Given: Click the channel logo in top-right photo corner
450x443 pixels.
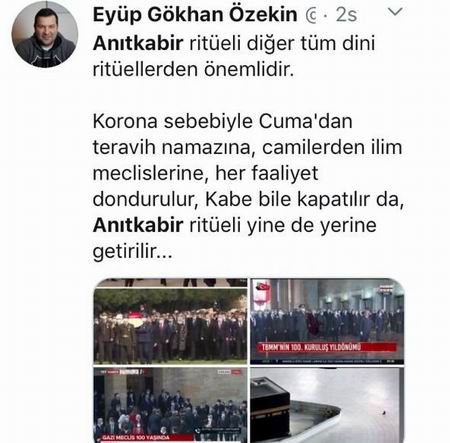Looking at the screenshot, I should tap(387, 289).
